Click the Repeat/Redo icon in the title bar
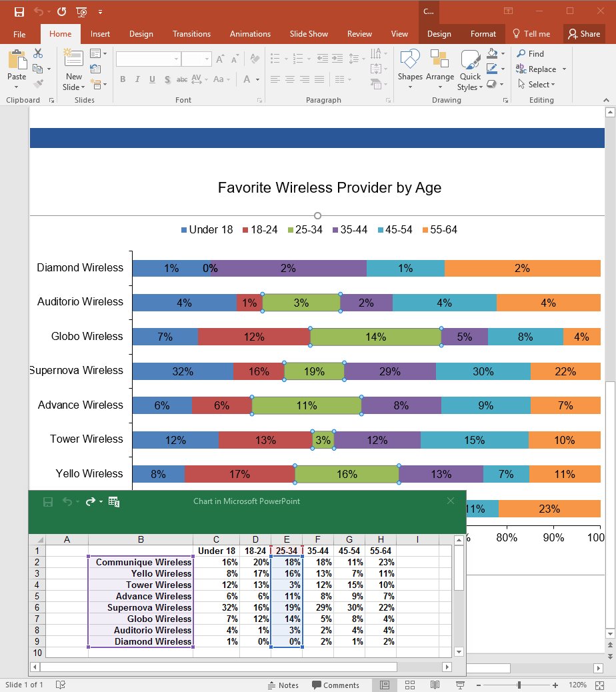This screenshot has width=616, height=692. click(x=62, y=12)
